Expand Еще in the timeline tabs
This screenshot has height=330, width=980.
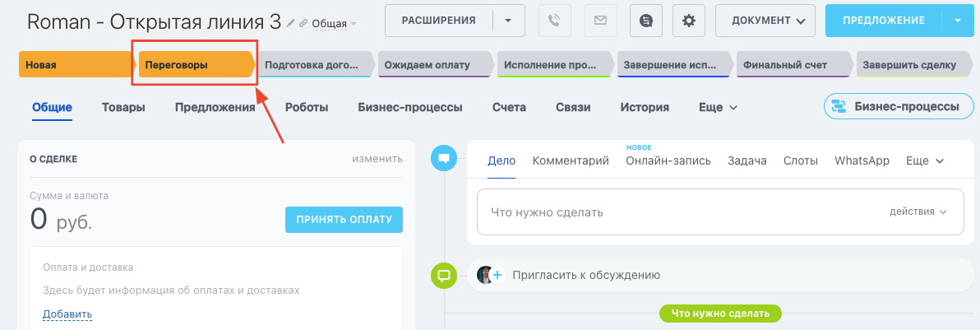pos(924,161)
